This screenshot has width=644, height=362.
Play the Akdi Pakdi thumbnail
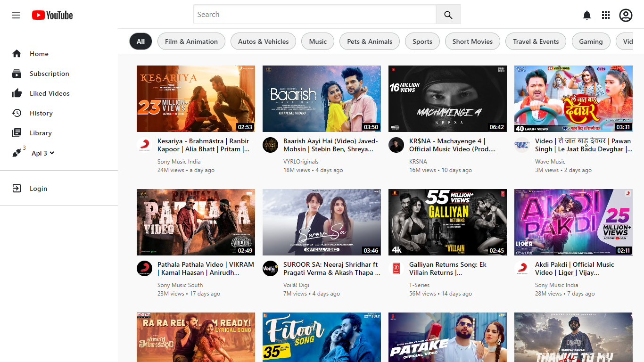tap(573, 222)
